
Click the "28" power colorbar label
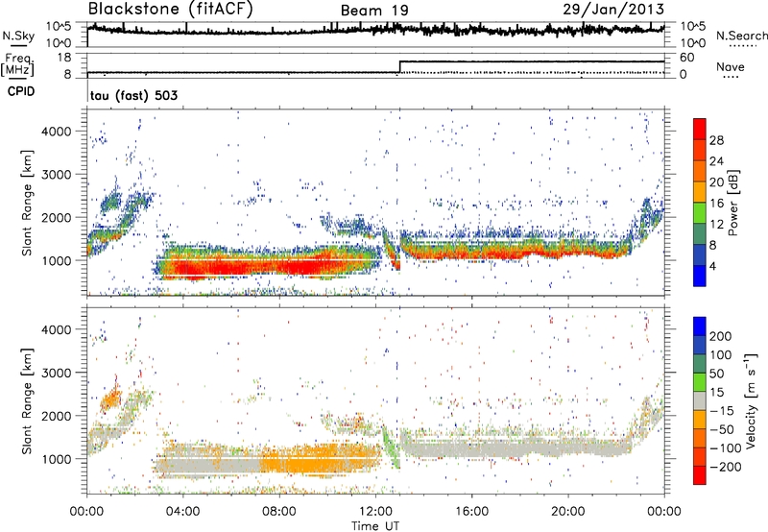click(716, 140)
